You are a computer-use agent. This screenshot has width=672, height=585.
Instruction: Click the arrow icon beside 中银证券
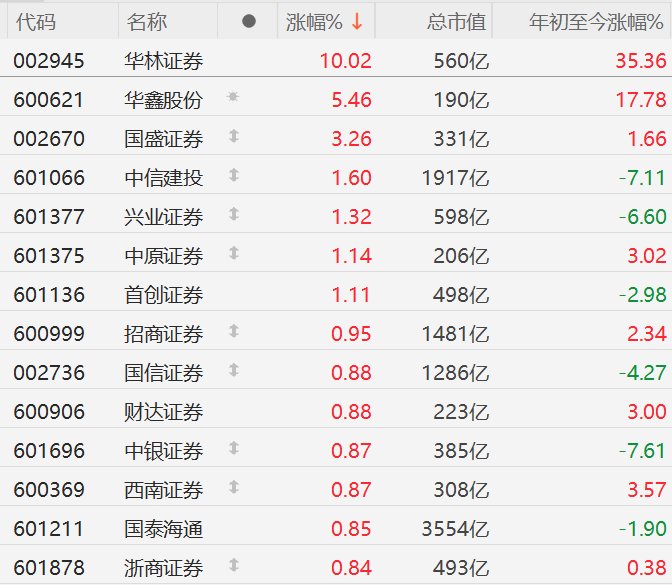(234, 448)
